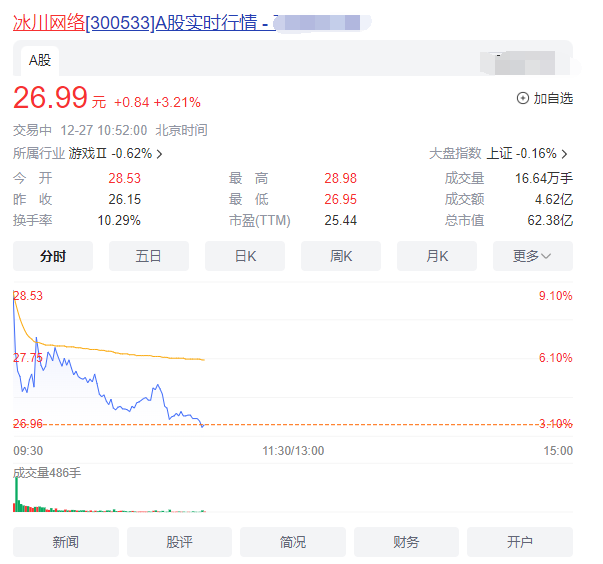The image size is (603, 564).
Task: Click the tall green opening volume bar
Action: (16, 494)
